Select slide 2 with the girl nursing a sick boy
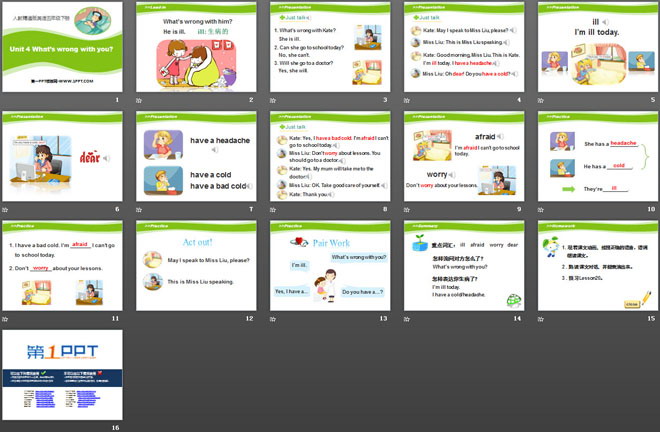Image resolution: width=660 pixels, height=432 pixels. tap(196, 47)
